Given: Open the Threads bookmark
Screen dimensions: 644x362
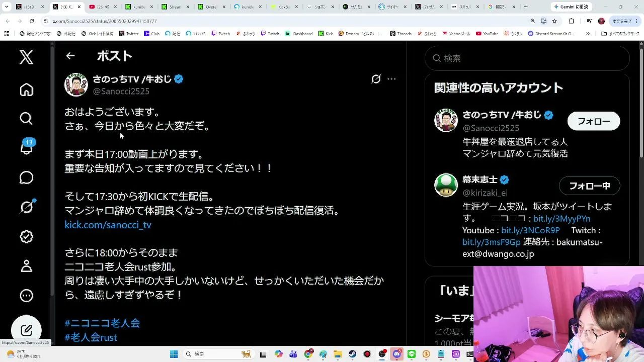Looking at the screenshot, I should [x=400, y=34].
